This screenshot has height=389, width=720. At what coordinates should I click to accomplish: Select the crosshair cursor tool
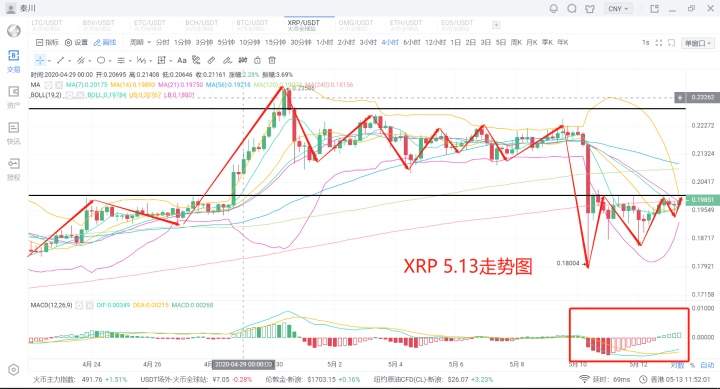(40, 60)
